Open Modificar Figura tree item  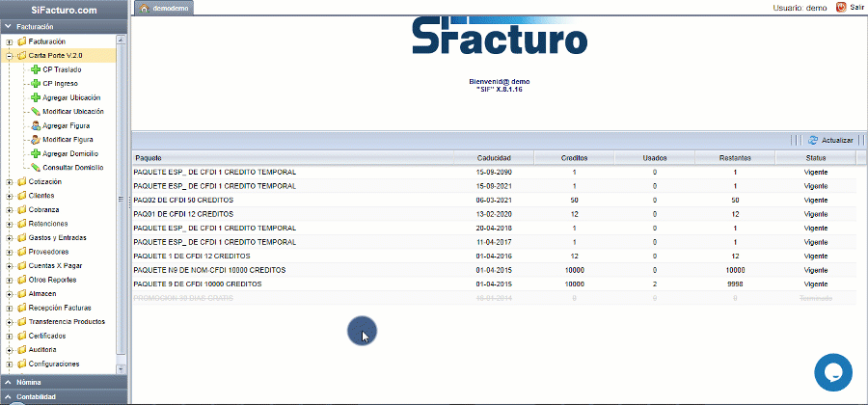click(x=68, y=140)
